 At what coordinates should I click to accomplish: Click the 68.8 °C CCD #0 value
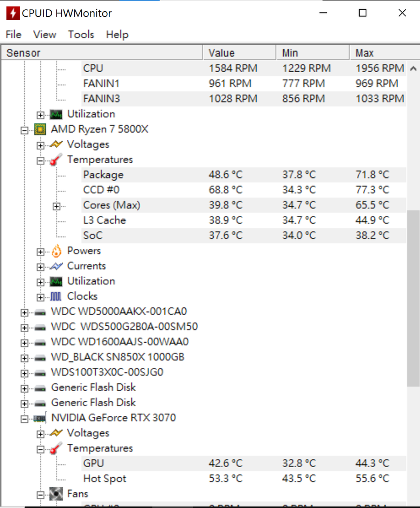pos(226,190)
